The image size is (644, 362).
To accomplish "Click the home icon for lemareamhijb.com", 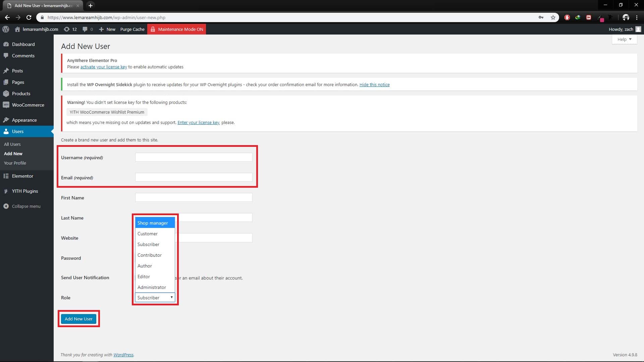I will tap(17, 29).
